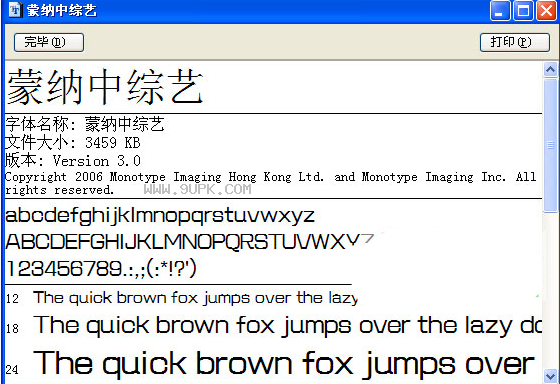
Task: Click the 24-point quick brown fox sample
Action: pyautogui.click(x=284, y=364)
